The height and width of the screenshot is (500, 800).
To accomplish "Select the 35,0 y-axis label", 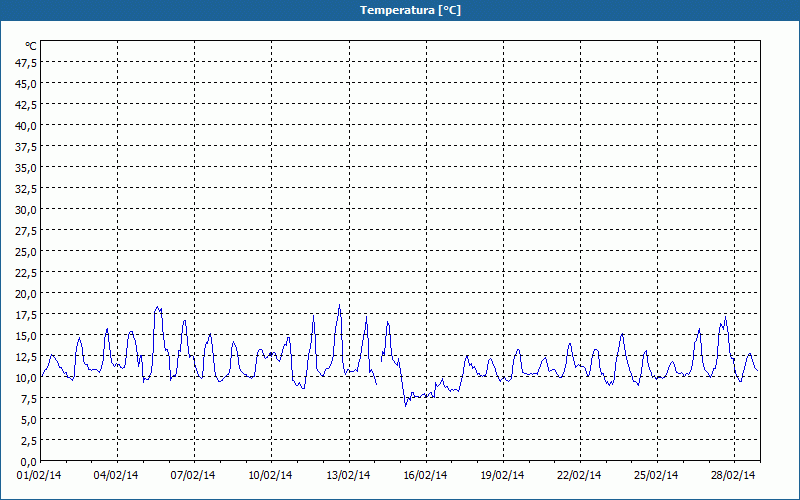I will [27, 168].
